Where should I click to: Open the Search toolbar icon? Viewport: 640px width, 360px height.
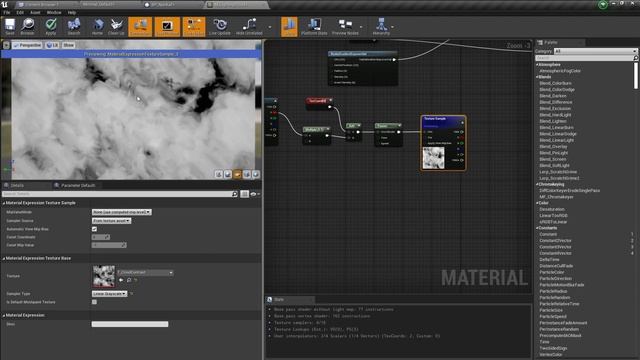(x=74, y=27)
